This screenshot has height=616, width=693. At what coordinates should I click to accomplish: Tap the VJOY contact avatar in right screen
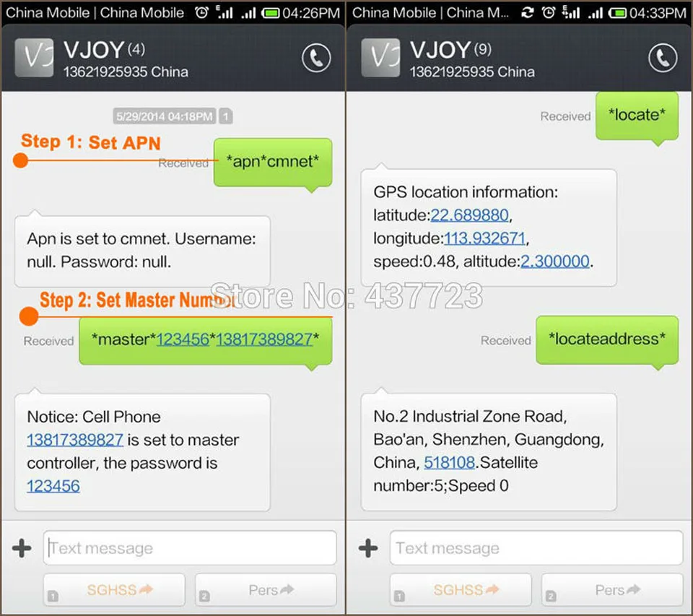click(380, 58)
